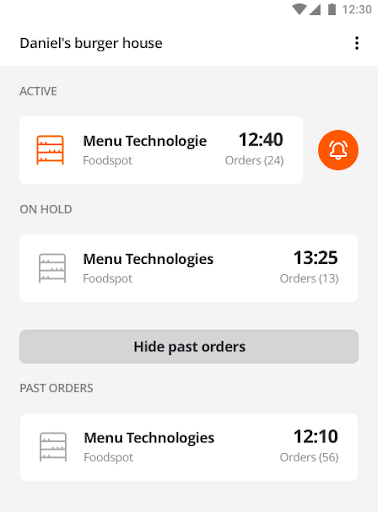Click the gray shelf icon in on-hold order
378x512 pixels.
click(x=52, y=268)
